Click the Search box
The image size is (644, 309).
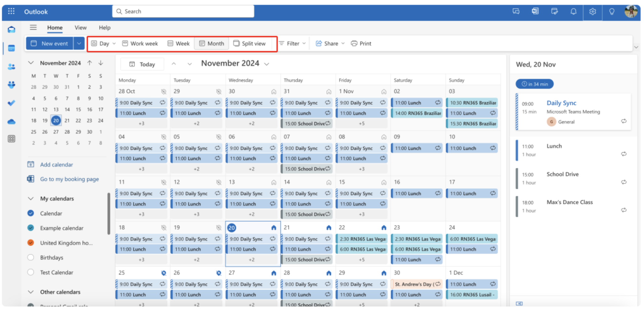point(183,11)
